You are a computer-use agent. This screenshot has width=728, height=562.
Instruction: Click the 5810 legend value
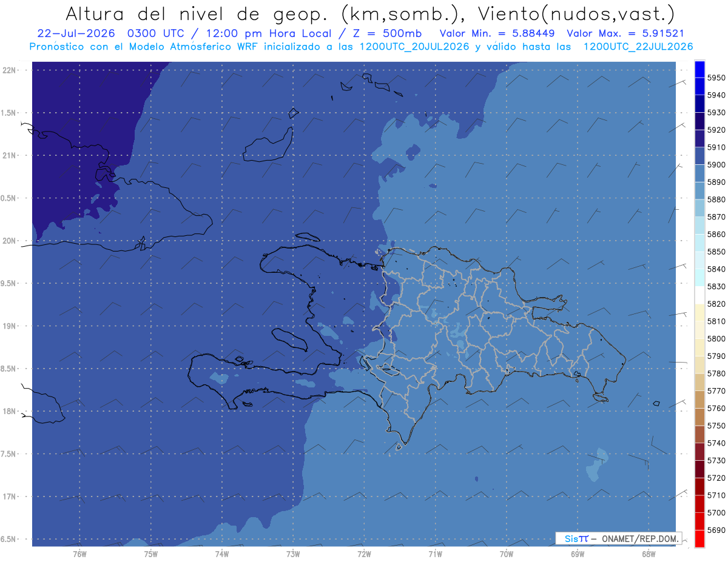pos(716,321)
